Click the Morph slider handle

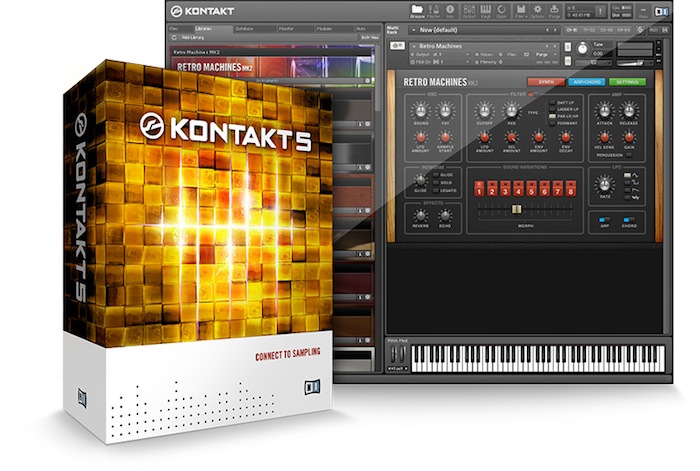pos(517,209)
